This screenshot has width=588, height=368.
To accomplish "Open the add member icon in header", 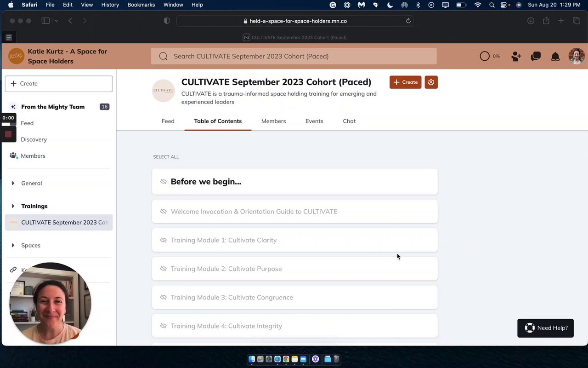I will (x=516, y=56).
